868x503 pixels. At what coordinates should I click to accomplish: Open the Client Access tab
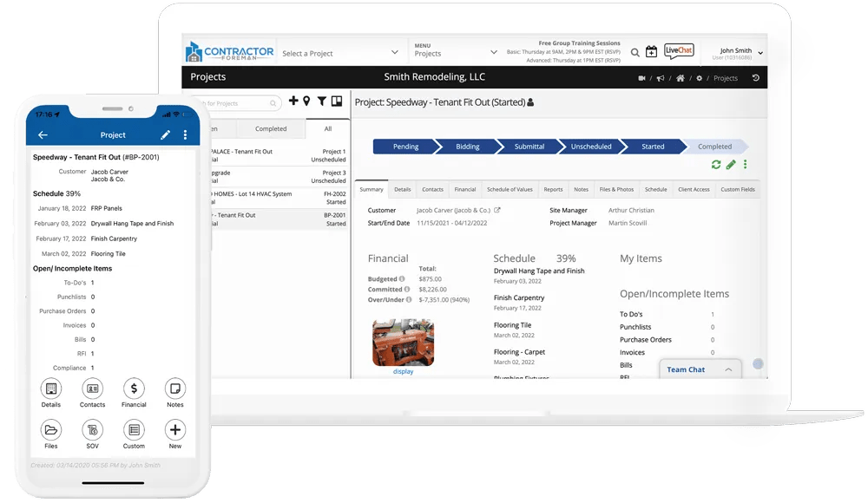(x=694, y=189)
